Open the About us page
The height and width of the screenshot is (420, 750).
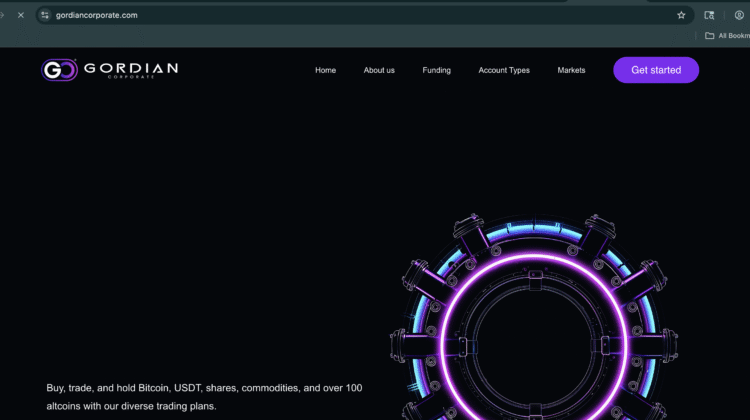[379, 70]
